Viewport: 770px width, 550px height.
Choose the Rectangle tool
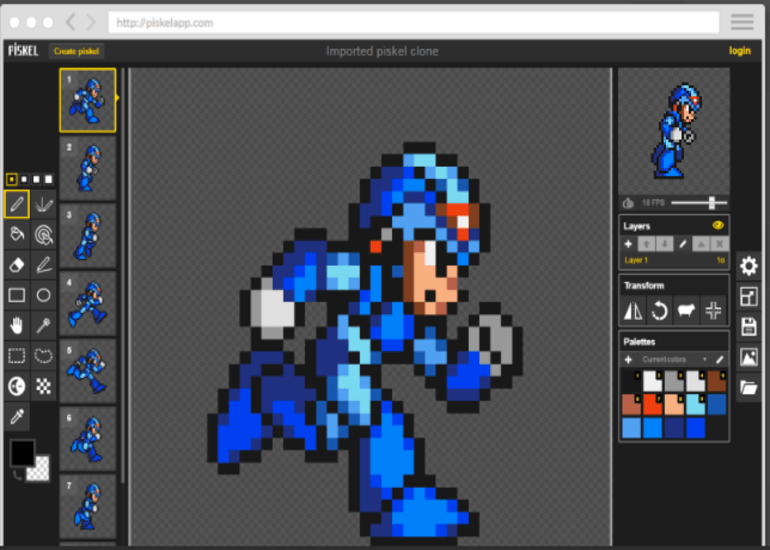point(17,295)
